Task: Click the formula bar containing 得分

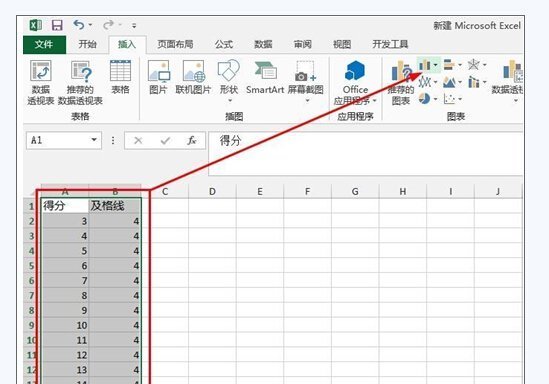Action: click(x=366, y=154)
